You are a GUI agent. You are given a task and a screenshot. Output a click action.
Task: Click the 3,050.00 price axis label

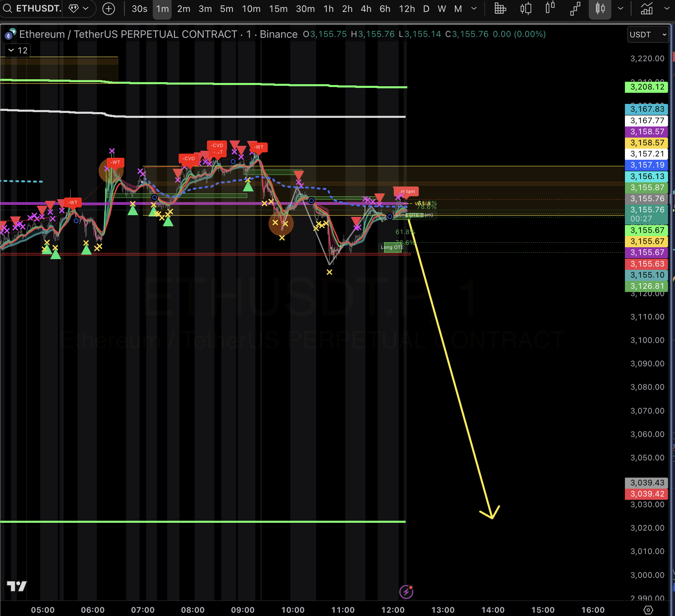[x=647, y=458]
